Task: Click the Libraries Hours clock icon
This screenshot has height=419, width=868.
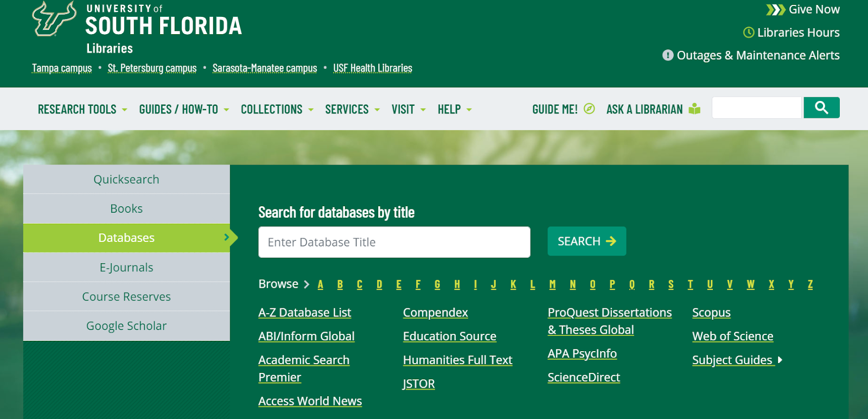Action: pyautogui.click(x=749, y=33)
